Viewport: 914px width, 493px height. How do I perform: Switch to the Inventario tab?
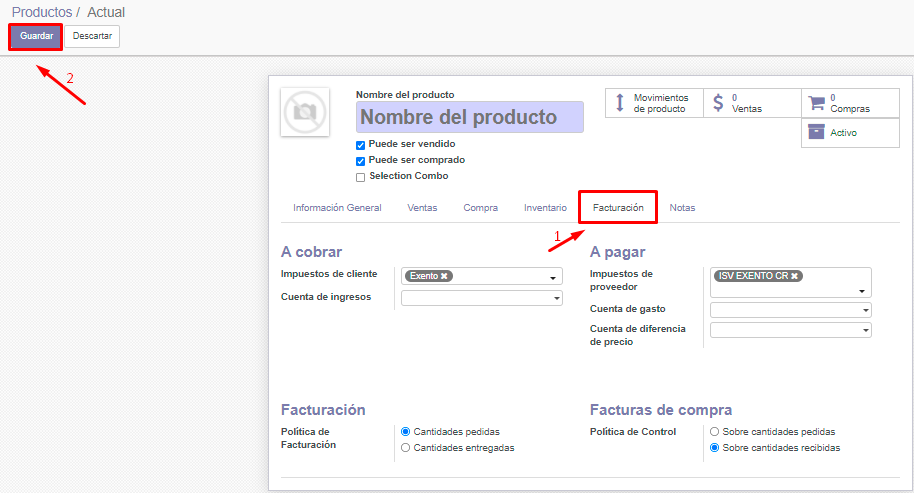tap(545, 208)
